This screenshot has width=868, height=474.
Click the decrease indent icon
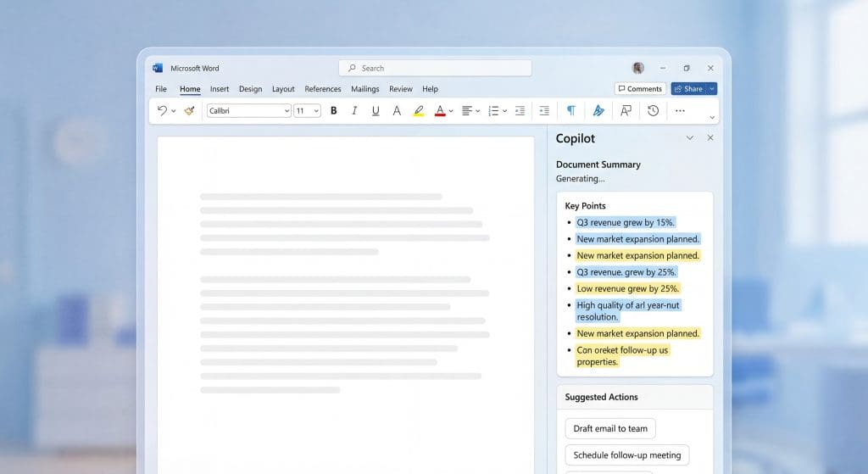(x=520, y=110)
